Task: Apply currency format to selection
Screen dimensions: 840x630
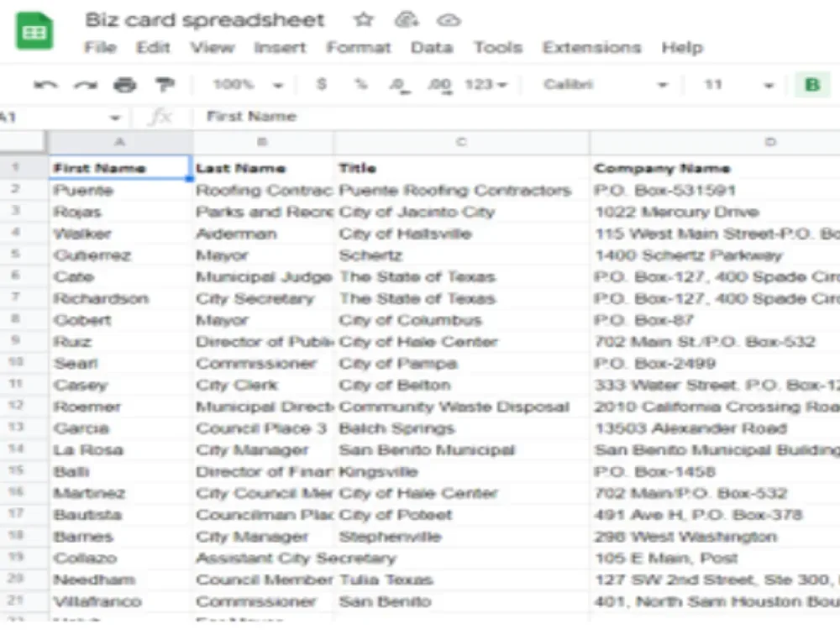Action: 320,84
